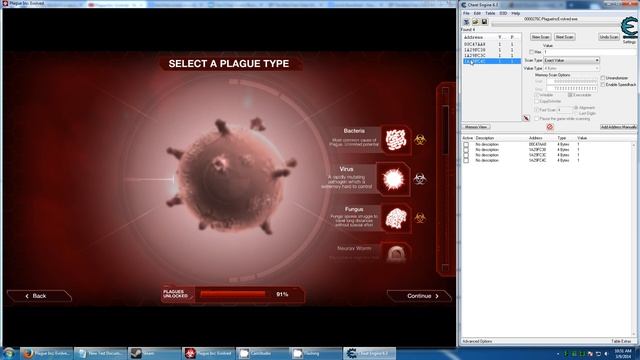The image size is (640, 360).
Task: Select the Neurax Worm plague icon
Action: (396, 254)
